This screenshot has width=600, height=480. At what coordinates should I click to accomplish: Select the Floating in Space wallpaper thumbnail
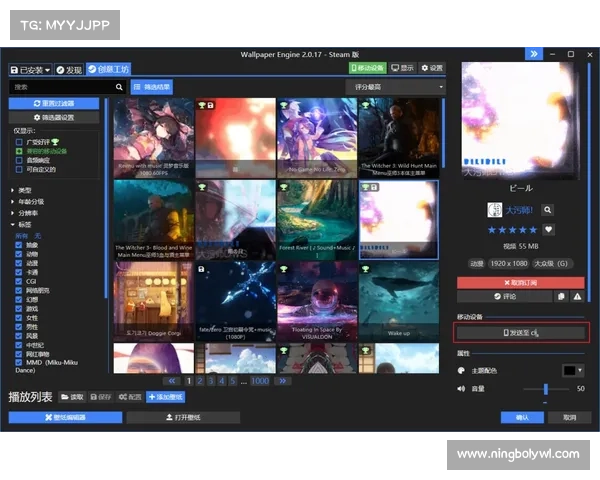(x=317, y=302)
